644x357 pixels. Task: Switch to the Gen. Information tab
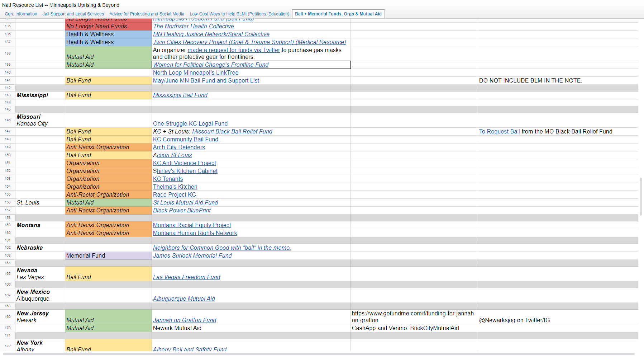point(21,14)
